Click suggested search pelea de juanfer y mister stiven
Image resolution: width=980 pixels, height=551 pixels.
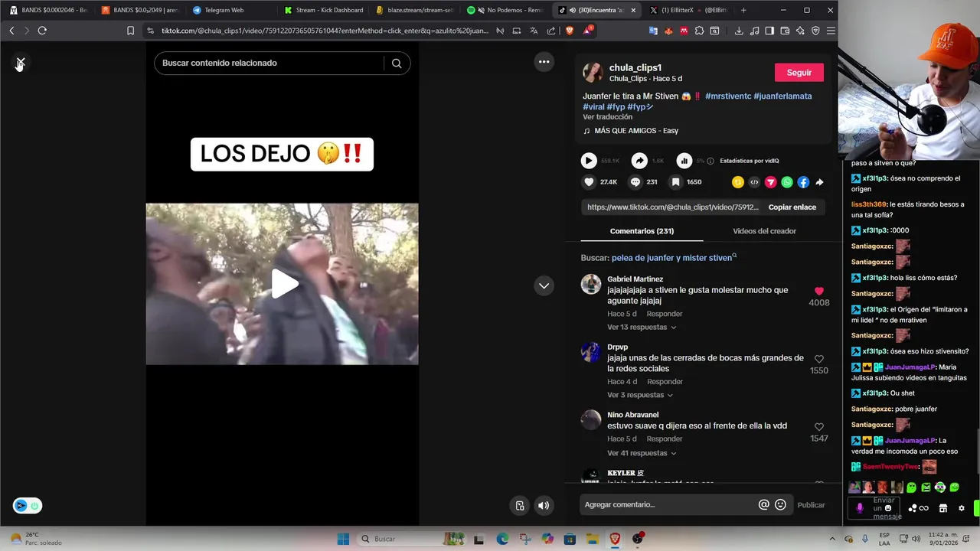672,258
